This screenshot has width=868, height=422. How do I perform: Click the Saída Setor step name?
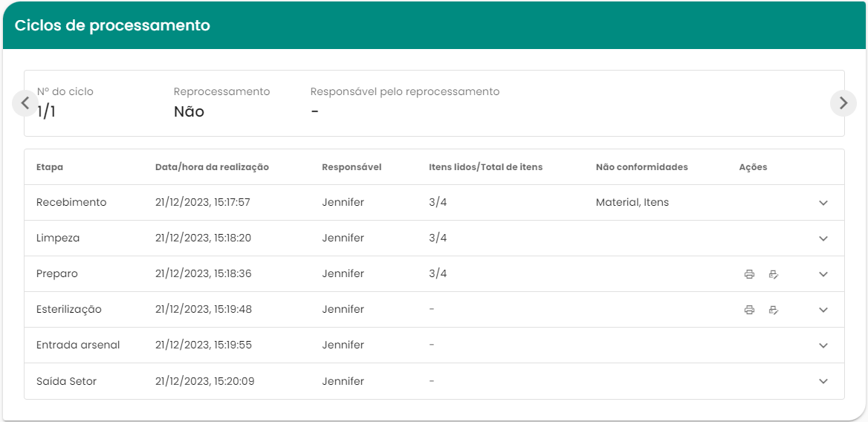tap(66, 381)
